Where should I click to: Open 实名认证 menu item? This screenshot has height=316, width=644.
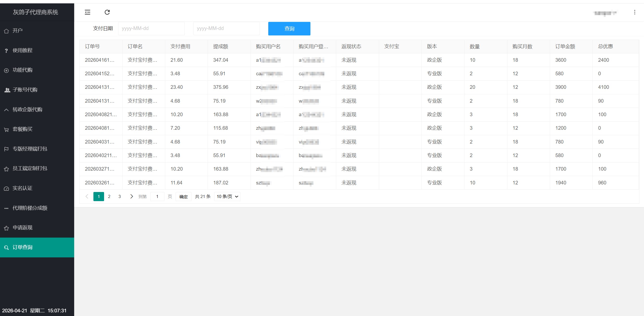(x=23, y=188)
